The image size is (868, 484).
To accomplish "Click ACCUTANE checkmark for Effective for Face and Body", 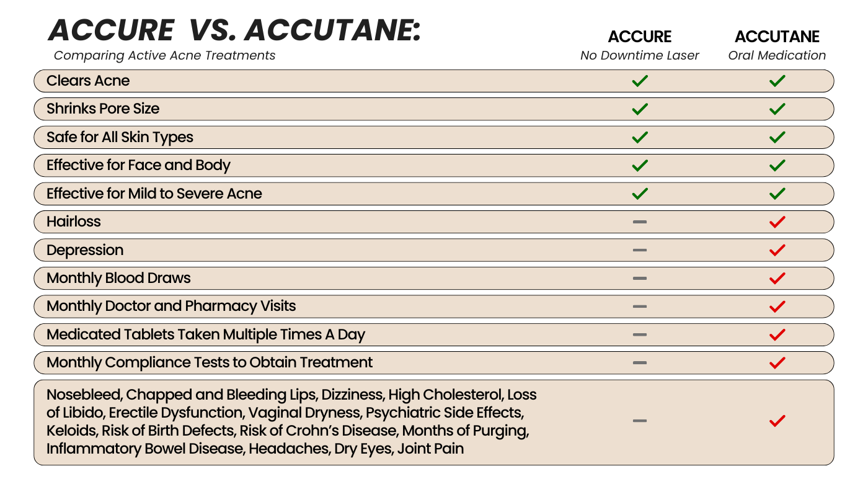I will tap(777, 165).
